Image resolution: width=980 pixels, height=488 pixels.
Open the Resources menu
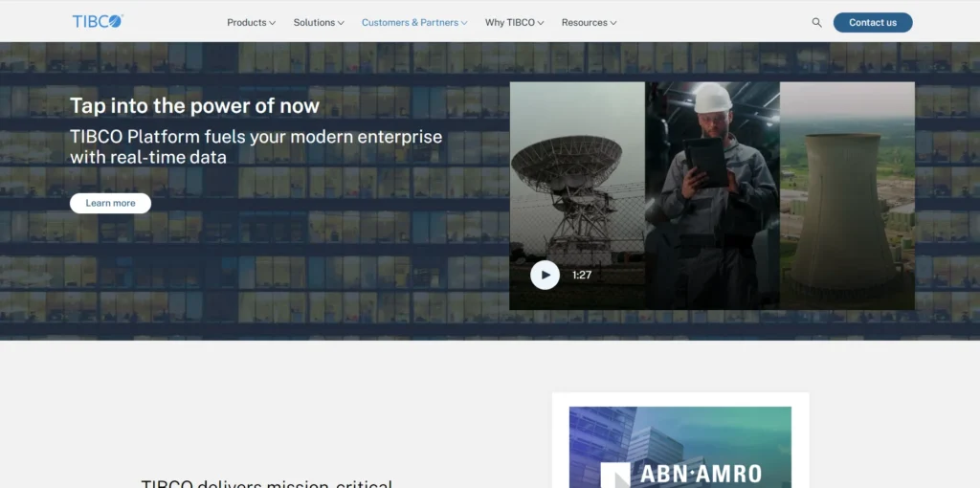pyautogui.click(x=589, y=23)
